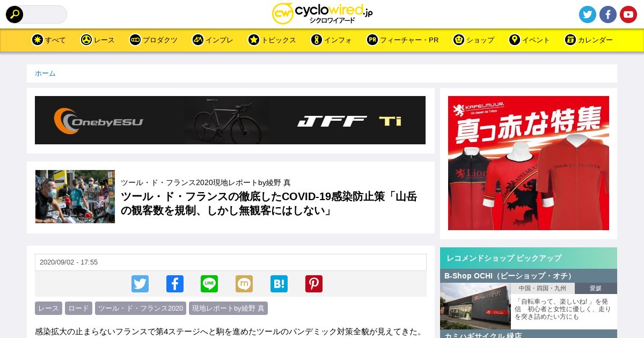Select the 現地レポートby綾野 真 tag
The height and width of the screenshot is (338, 644).
[x=228, y=308]
